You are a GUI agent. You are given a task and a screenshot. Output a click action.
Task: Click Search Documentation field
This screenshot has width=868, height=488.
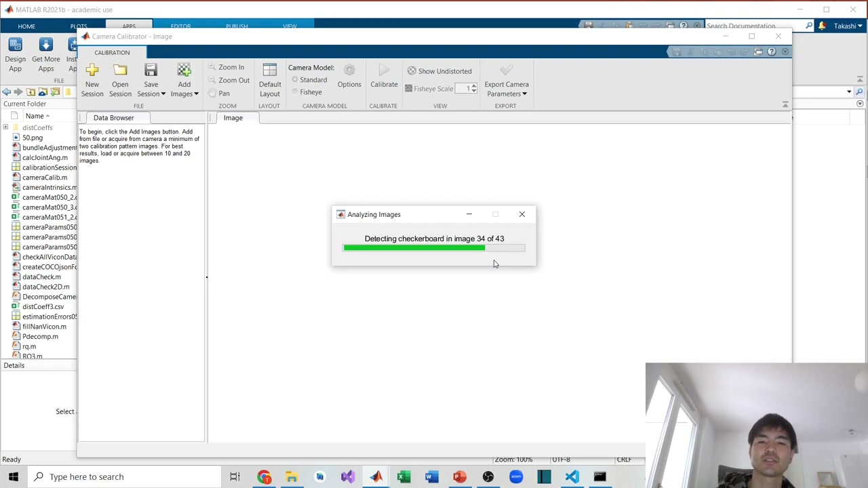(754, 26)
